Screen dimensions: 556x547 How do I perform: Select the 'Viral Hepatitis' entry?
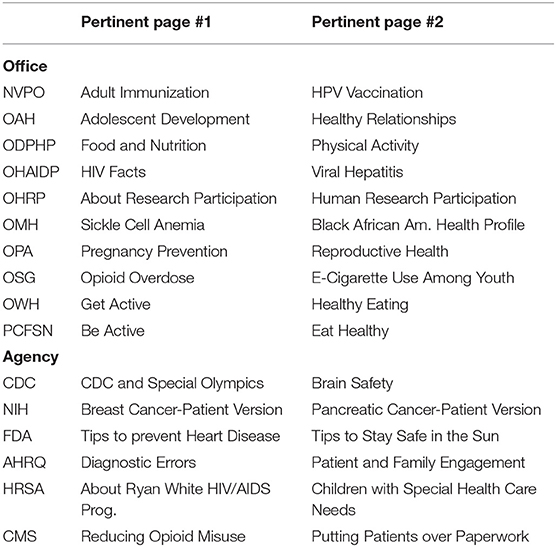357,172
